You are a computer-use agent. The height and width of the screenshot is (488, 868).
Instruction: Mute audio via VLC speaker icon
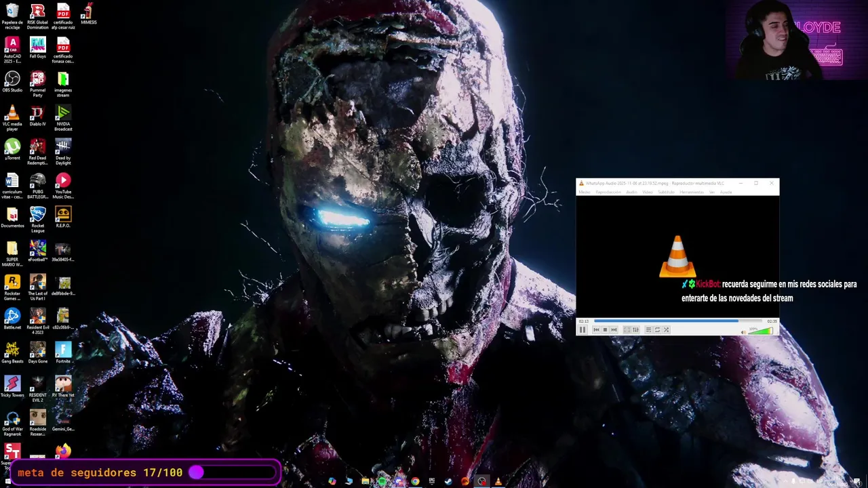[x=743, y=332]
